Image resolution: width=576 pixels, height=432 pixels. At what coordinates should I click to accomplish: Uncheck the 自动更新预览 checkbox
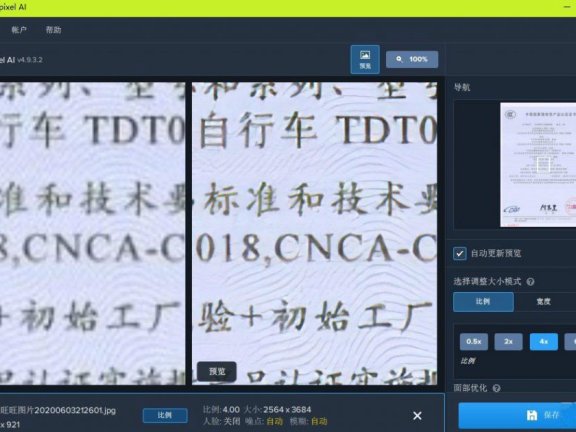tap(460, 253)
